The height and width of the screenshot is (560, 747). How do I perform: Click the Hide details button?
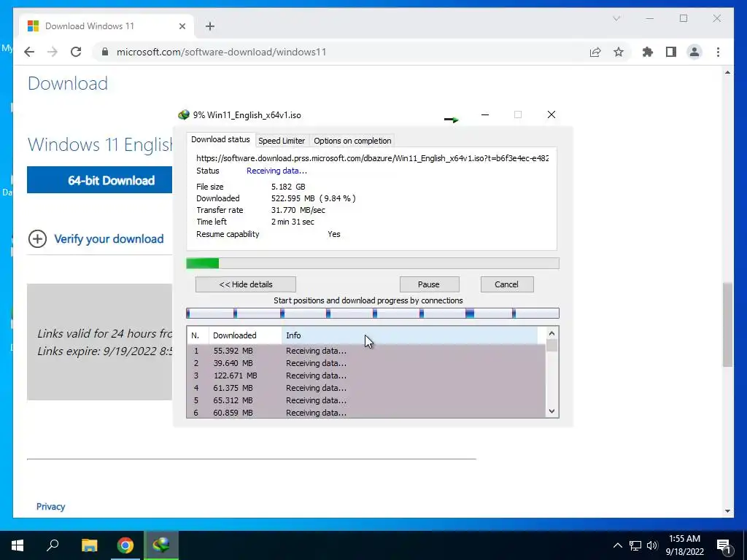pos(246,284)
